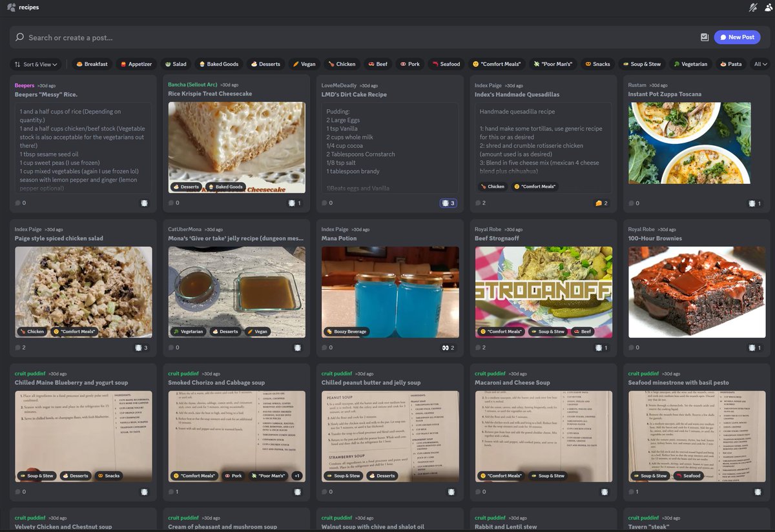Screen dimensions: 775x532
Task: Click the recipes forum channel icon
Action: pos(11,7)
